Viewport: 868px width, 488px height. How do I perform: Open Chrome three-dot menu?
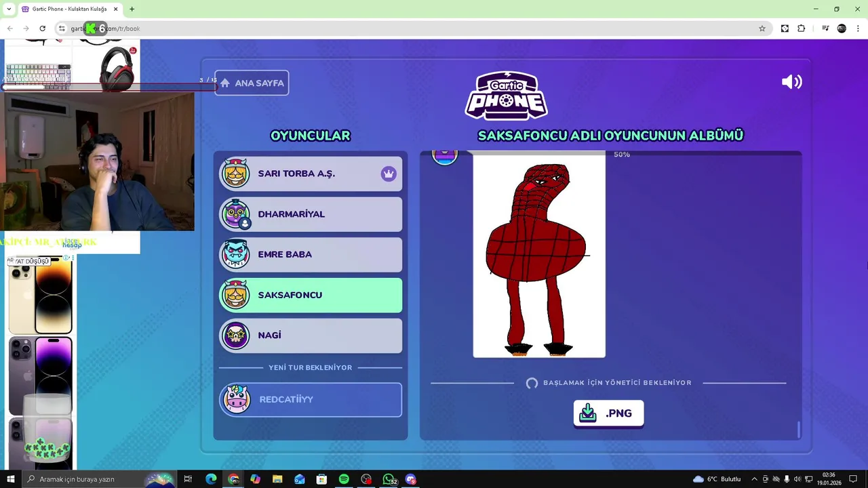[859, 28]
